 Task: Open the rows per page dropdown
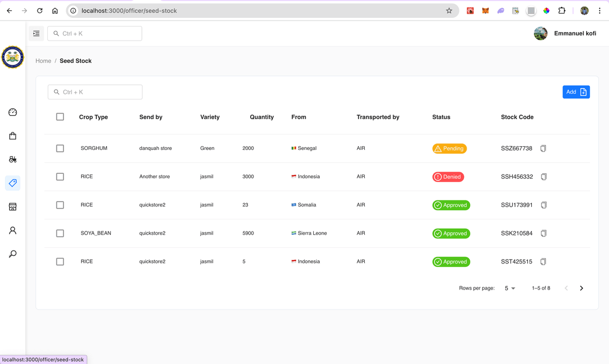[x=509, y=288]
